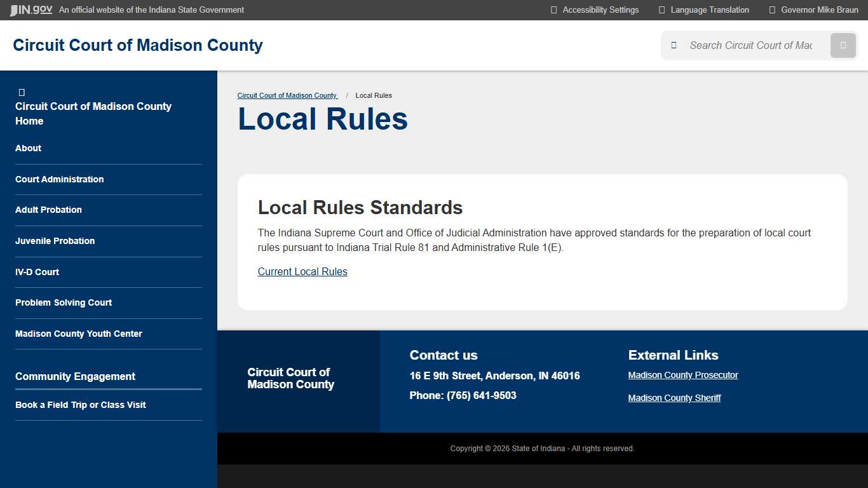This screenshot has height=488, width=868.
Task: Open the Governor Mike Braun page
Action: pyautogui.click(x=817, y=10)
